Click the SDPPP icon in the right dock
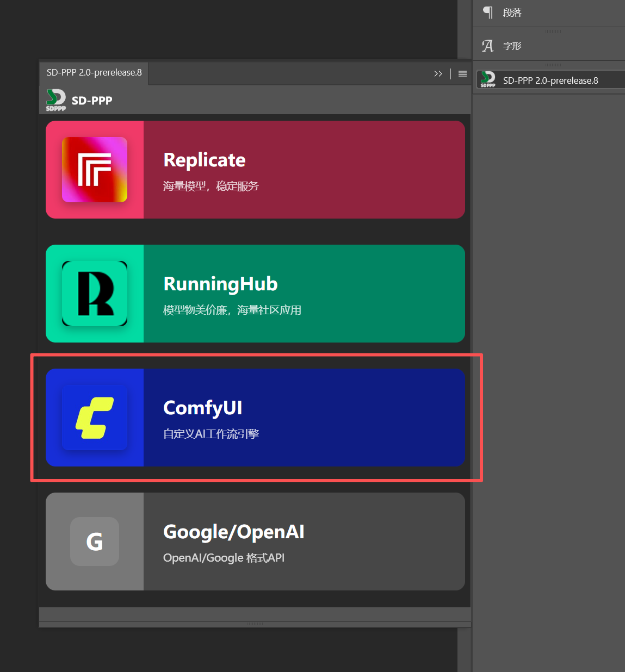The image size is (625, 672). click(488, 80)
